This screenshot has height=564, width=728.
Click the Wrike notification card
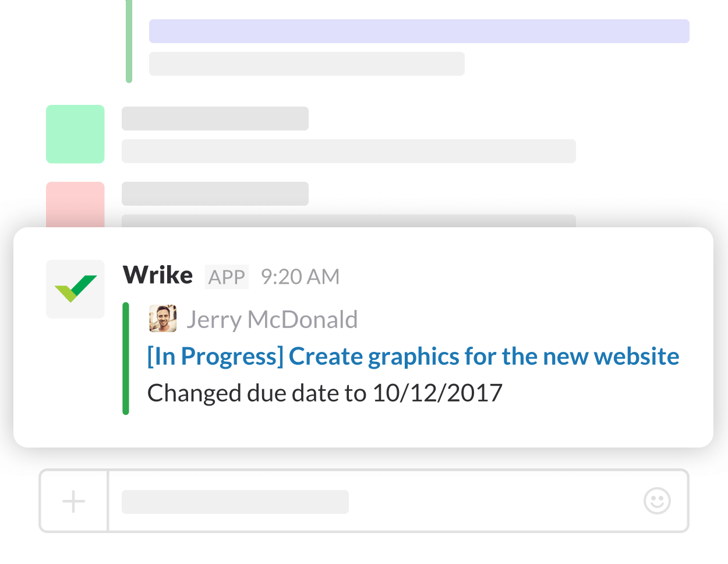[364, 338]
